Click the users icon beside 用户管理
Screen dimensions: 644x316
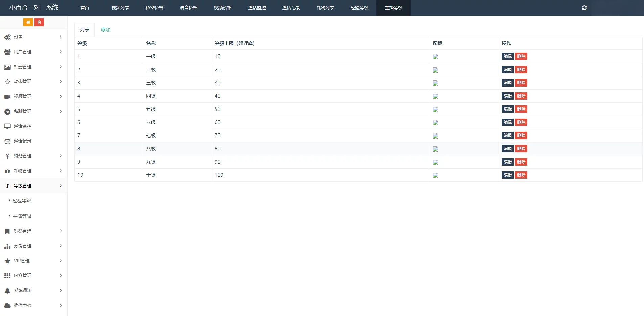(7, 52)
